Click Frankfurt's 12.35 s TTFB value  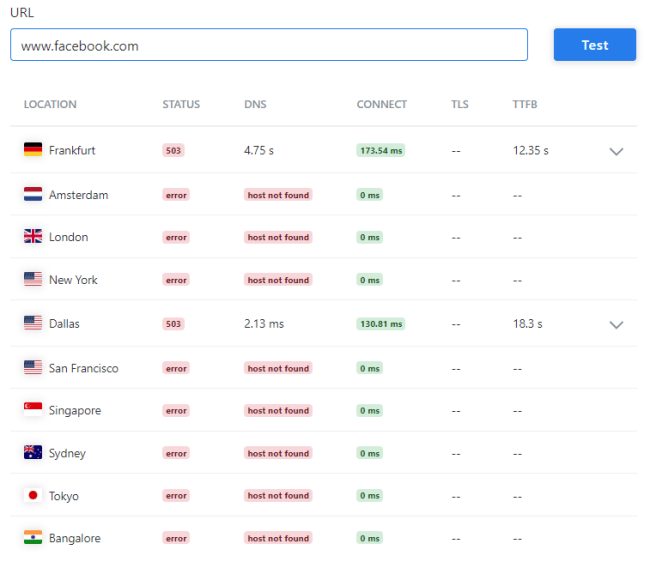[531, 150]
